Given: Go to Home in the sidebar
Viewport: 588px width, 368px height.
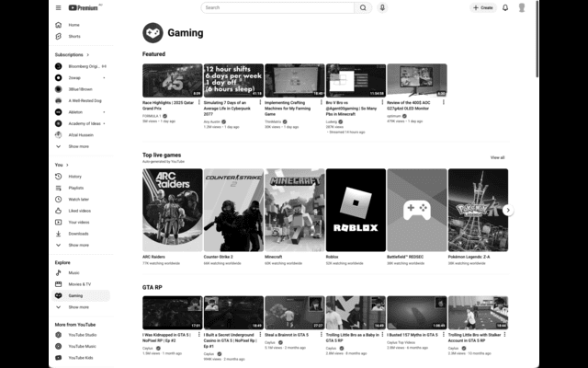Looking at the screenshot, I should 82,25.
